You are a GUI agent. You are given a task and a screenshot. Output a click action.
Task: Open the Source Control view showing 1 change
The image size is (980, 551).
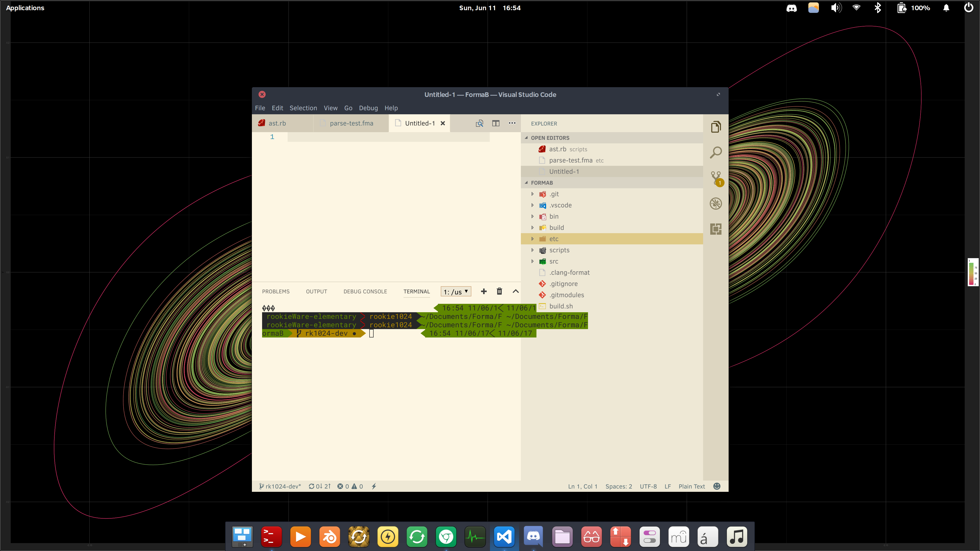pos(716,178)
